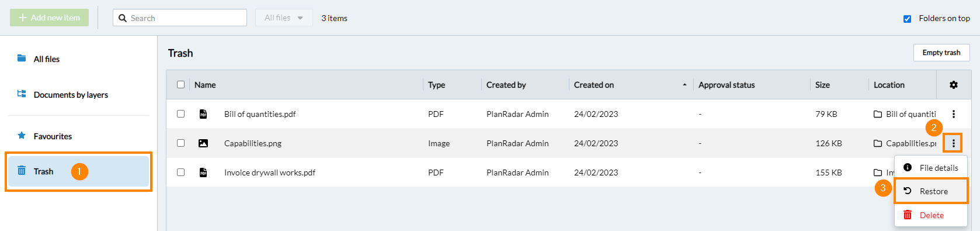Tick the select-all checkbox in header

point(181,84)
